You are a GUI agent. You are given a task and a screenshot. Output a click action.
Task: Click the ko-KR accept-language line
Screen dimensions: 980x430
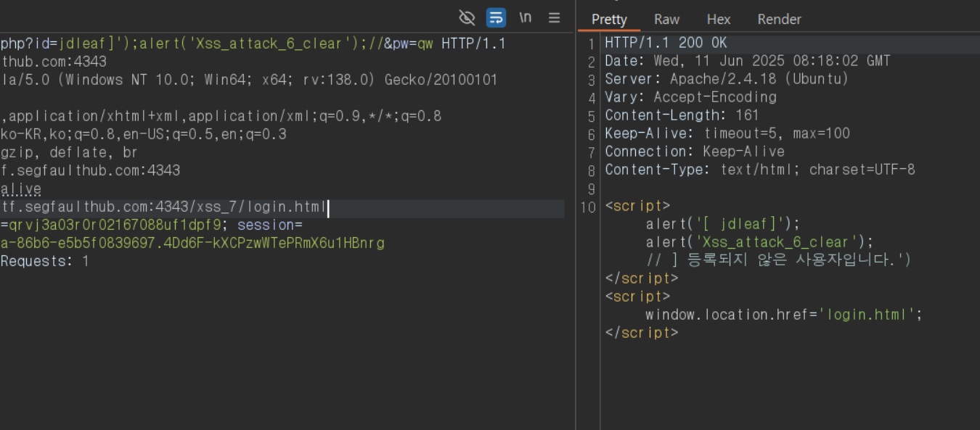coord(143,134)
